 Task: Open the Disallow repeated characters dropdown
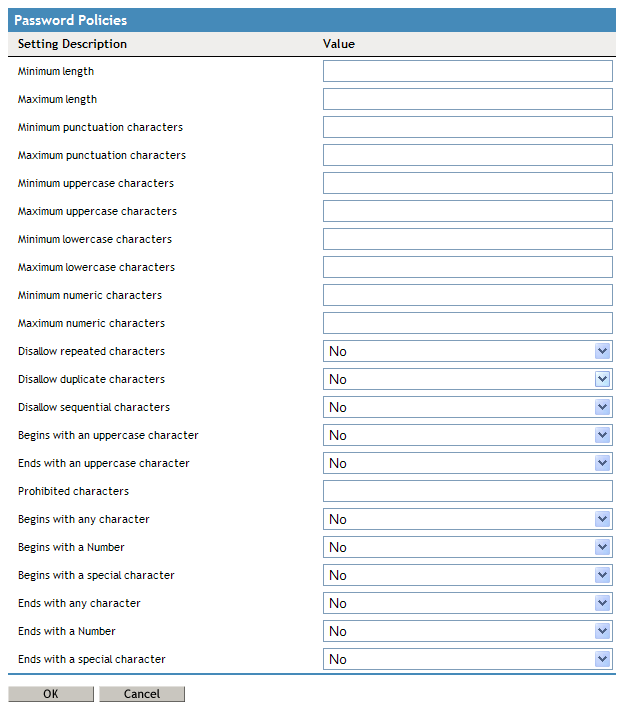point(467,351)
